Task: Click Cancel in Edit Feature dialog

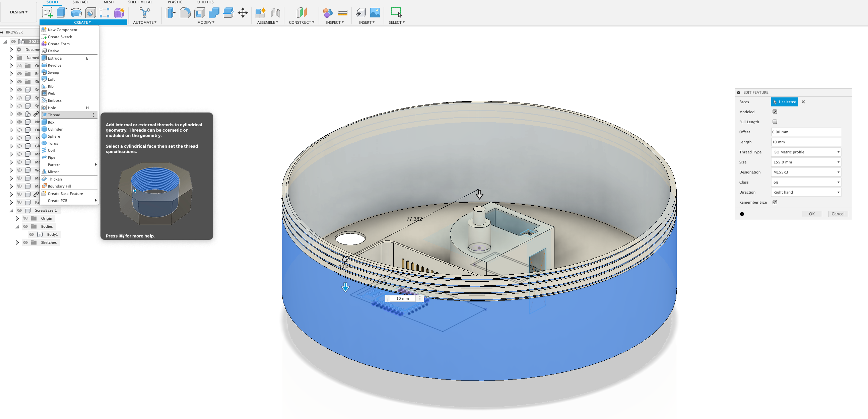Action: click(x=838, y=214)
